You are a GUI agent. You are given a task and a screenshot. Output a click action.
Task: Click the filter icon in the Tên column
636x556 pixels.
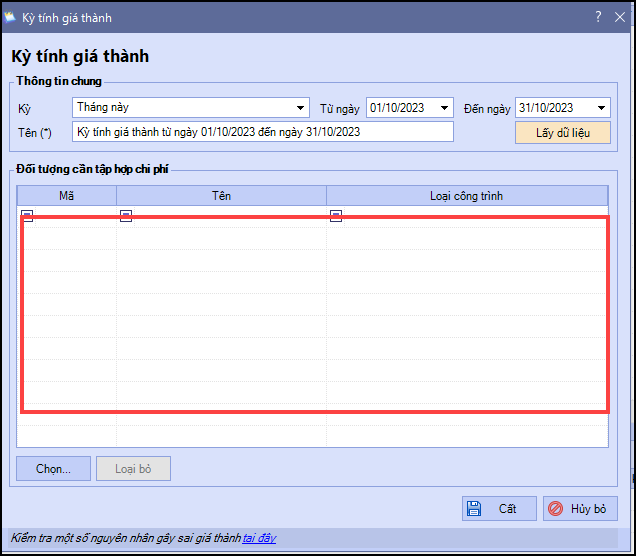126,216
